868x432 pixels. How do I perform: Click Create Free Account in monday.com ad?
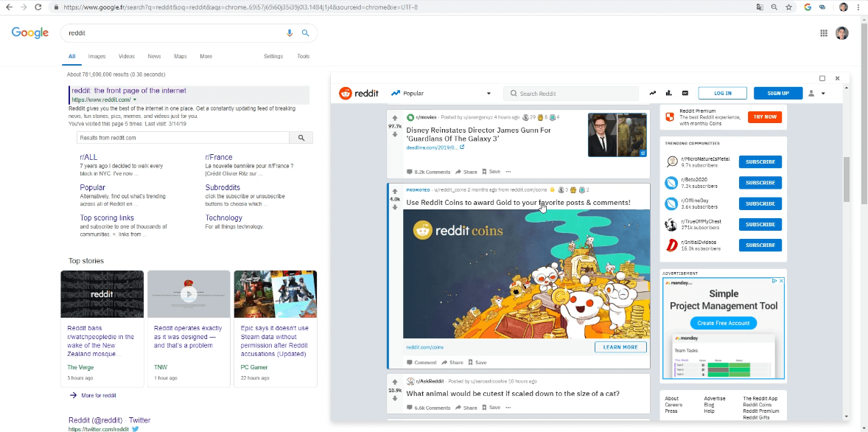[724, 323]
